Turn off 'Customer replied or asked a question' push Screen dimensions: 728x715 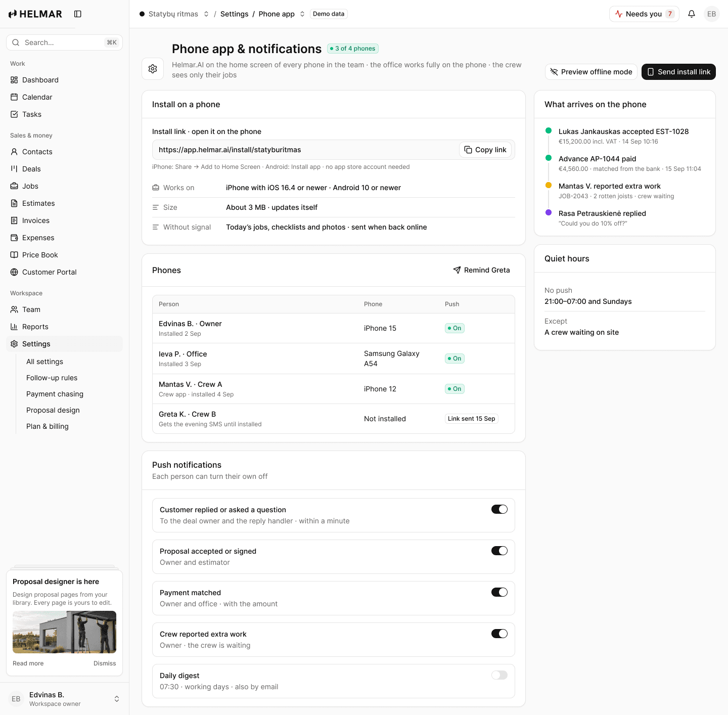click(499, 509)
